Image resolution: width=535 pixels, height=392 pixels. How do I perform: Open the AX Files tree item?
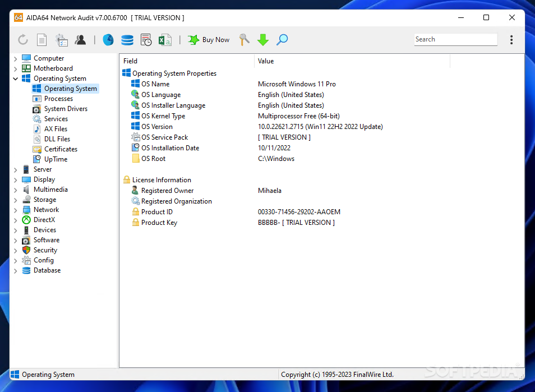[50, 129]
